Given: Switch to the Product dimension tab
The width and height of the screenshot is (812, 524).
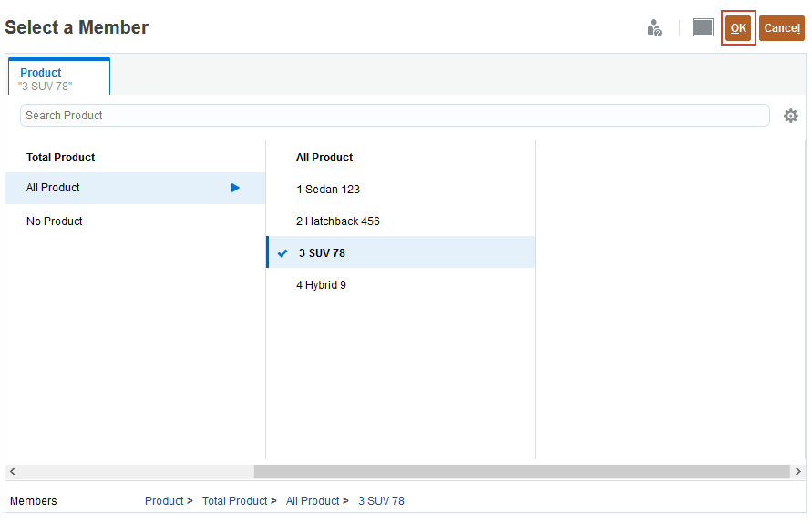Looking at the screenshot, I should (x=59, y=77).
